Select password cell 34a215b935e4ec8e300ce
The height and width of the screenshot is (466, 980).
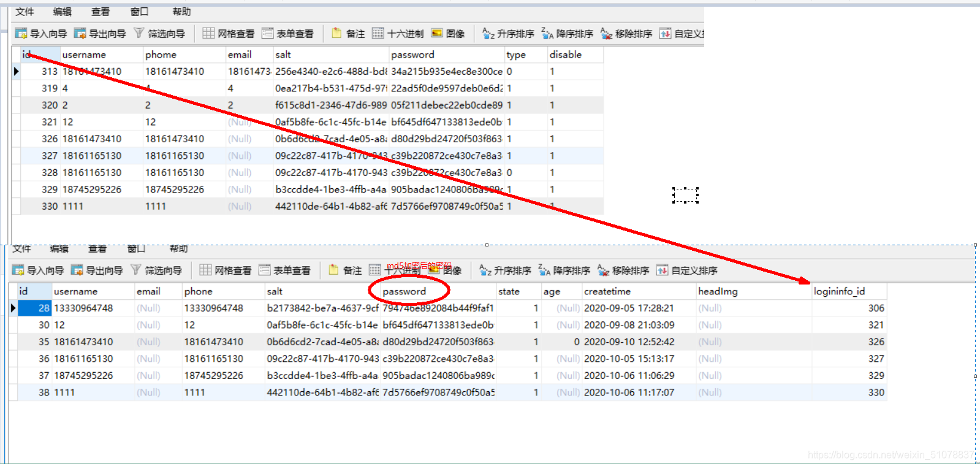[x=446, y=71]
